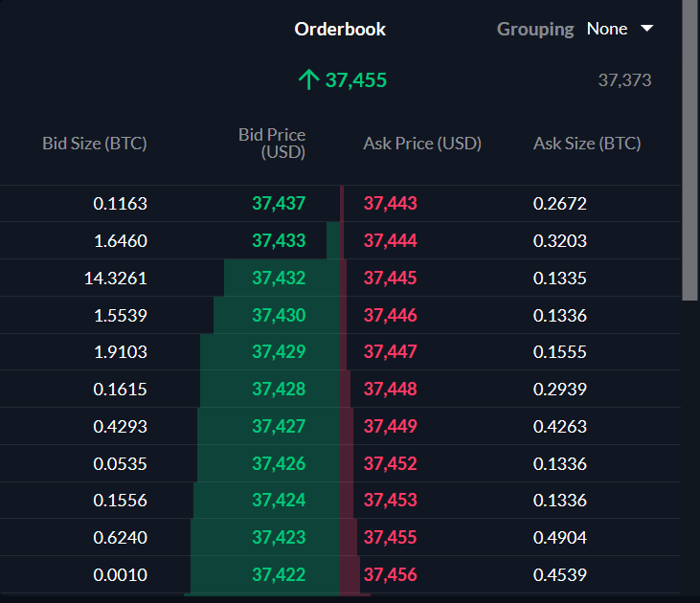
Task: Click bid price 37,432 row
Action: pyautogui.click(x=279, y=278)
